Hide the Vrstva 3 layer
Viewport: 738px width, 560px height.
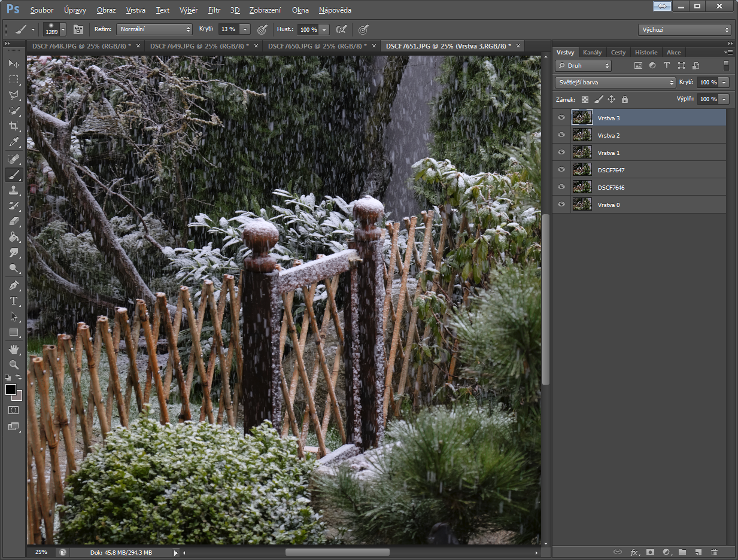[561, 118]
